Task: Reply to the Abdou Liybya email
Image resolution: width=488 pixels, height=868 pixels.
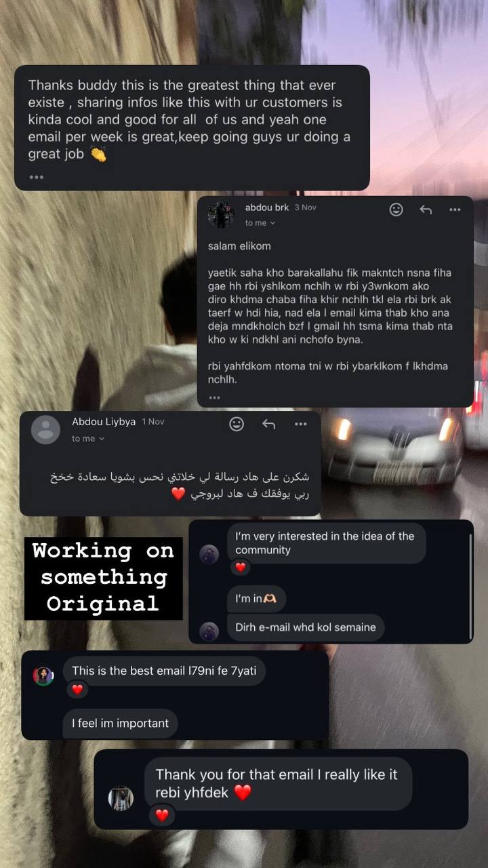Action: point(268,424)
